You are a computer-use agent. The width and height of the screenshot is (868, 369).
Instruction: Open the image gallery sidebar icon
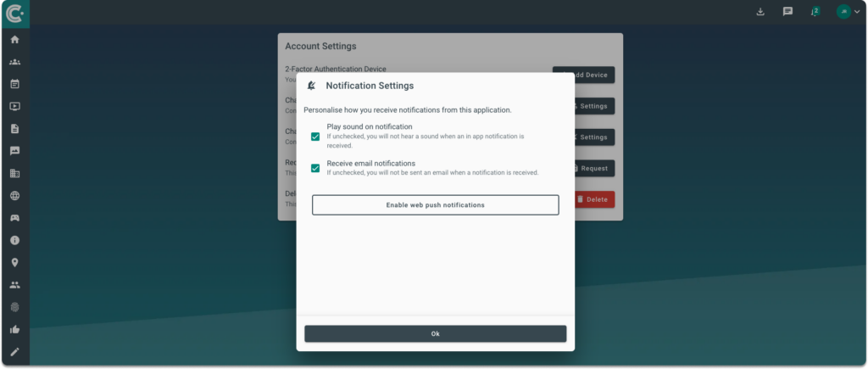point(14,151)
